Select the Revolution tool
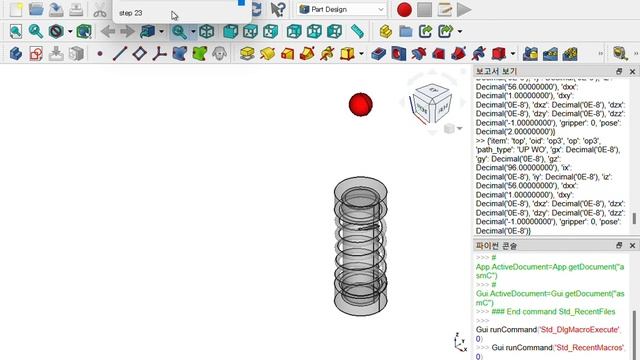The height and width of the screenshot is (360, 640). [267, 53]
